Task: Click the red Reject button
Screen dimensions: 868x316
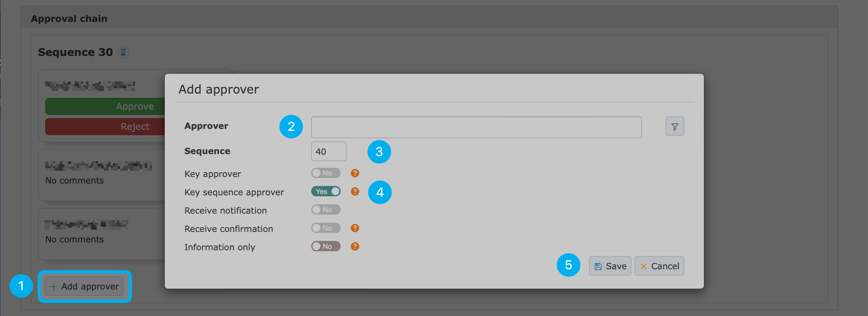Action: (x=105, y=127)
